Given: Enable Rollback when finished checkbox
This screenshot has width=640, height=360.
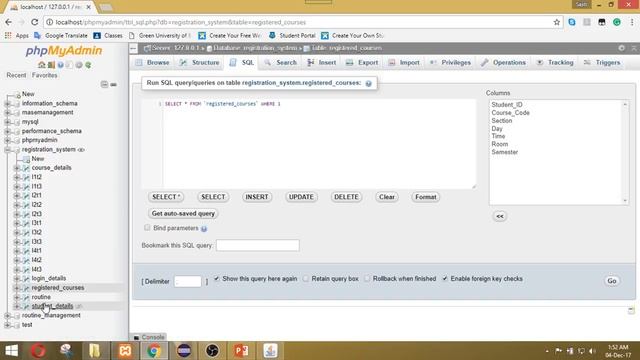Looking at the screenshot, I should pyautogui.click(x=367, y=279).
